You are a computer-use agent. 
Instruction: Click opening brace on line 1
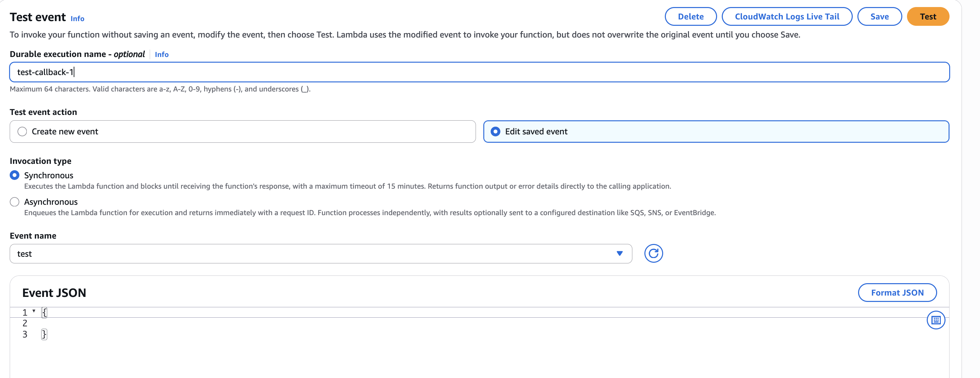tap(44, 313)
